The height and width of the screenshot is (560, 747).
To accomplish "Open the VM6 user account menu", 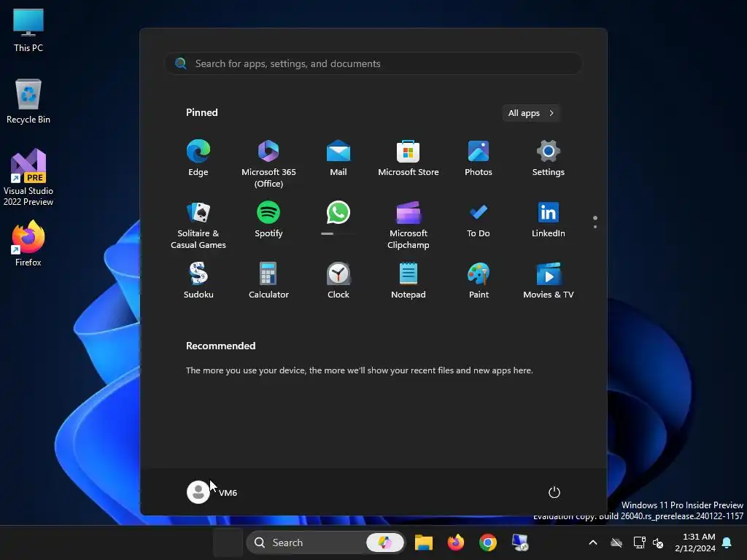I will coord(212,492).
